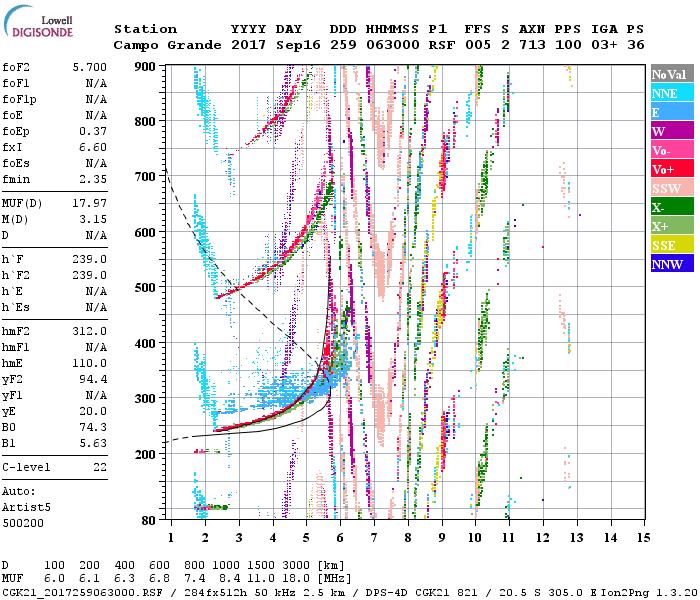This screenshot has width=700, height=600.
Task: Click the Vo+ legend swatch
Action: coord(672,169)
